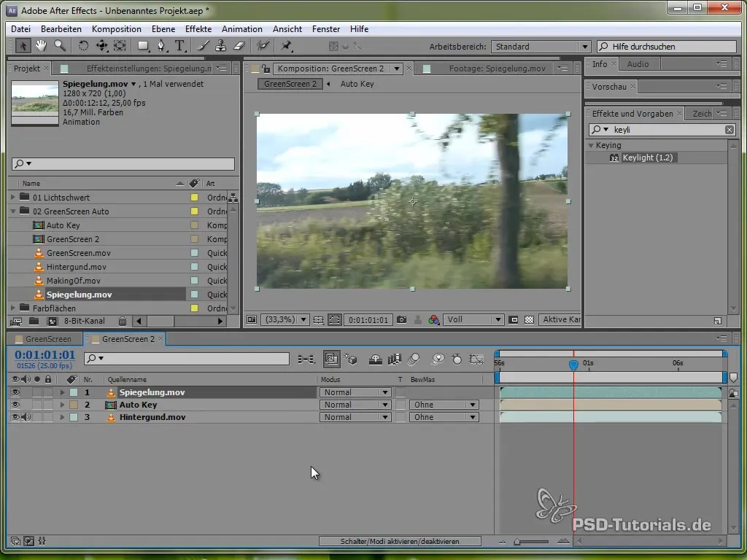This screenshot has height=560, width=747.
Task: Open the show channel color circles button
Action: click(x=433, y=320)
